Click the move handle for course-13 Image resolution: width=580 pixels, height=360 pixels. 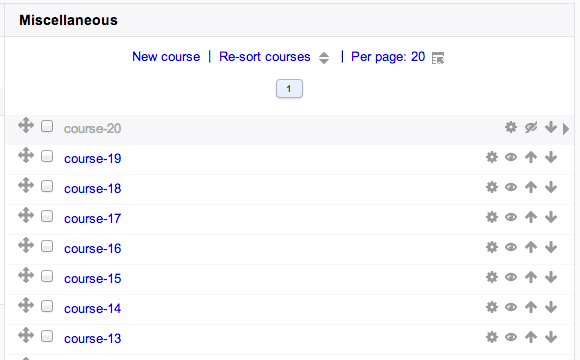click(x=26, y=335)
